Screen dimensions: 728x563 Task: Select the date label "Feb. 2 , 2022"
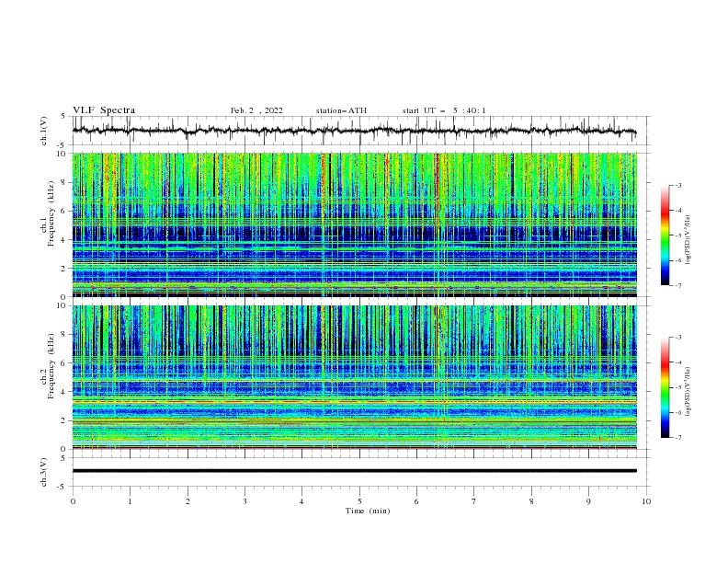coord(256,110)
